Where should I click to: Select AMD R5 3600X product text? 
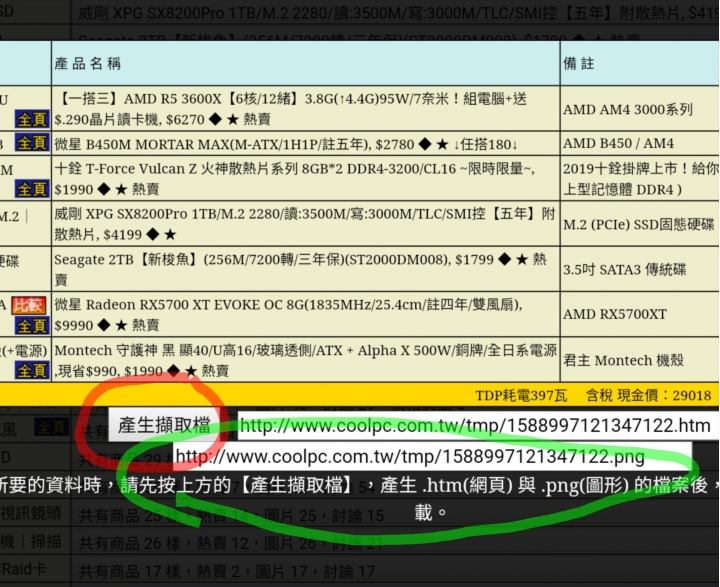click(290, 109)
